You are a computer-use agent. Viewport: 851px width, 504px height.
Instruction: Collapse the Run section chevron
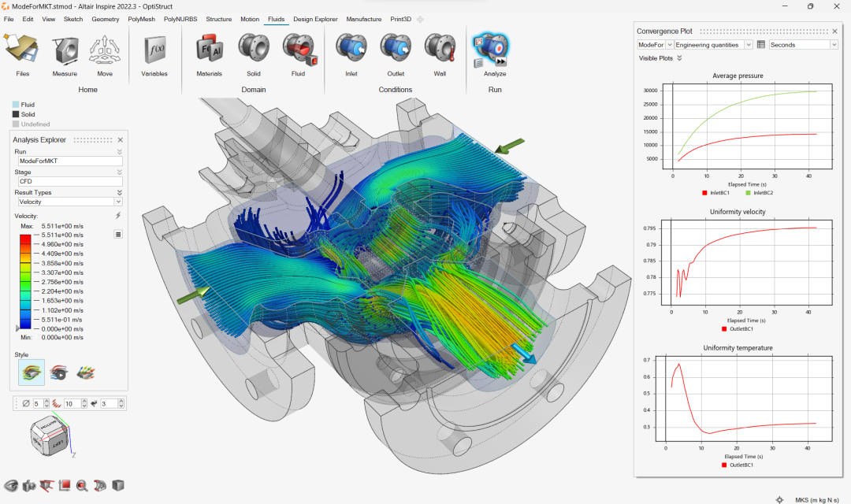tap(120, 152)
